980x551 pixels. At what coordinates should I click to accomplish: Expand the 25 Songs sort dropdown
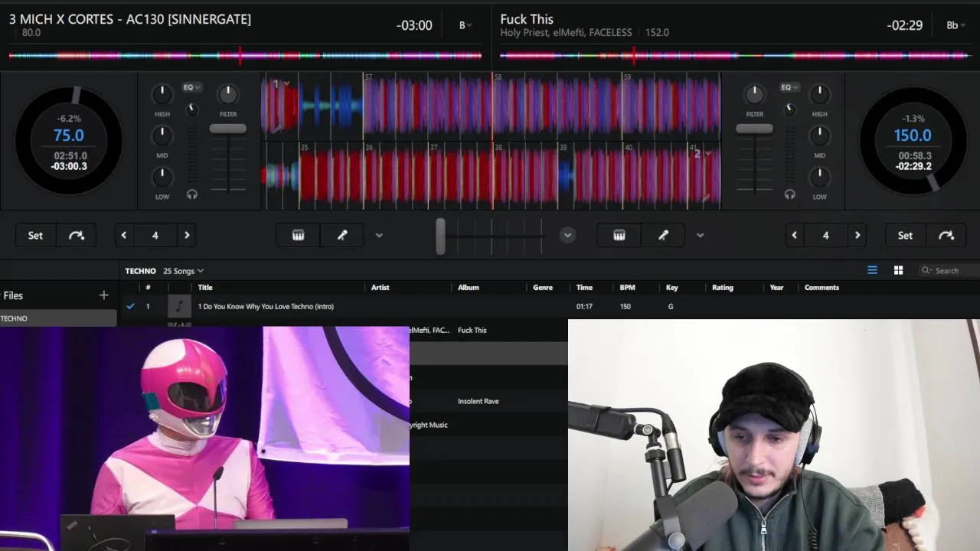pyautogui.click(x=184, y=271)
